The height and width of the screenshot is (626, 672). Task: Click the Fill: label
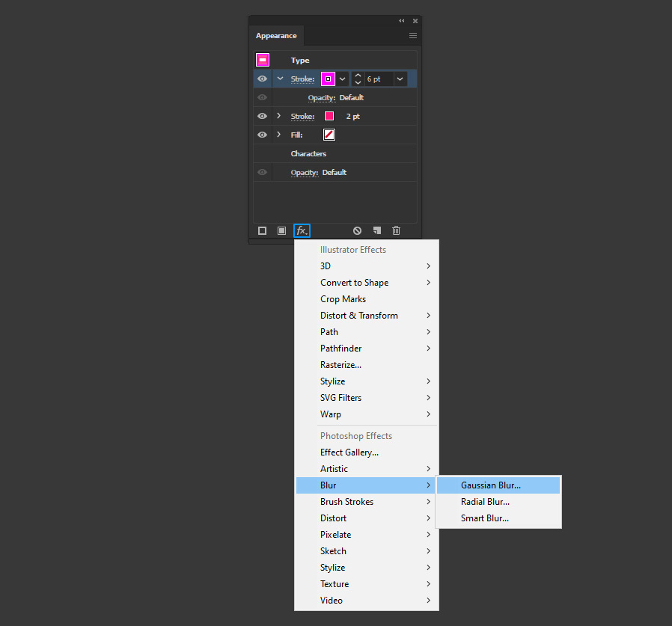click(x=296, y=135)
